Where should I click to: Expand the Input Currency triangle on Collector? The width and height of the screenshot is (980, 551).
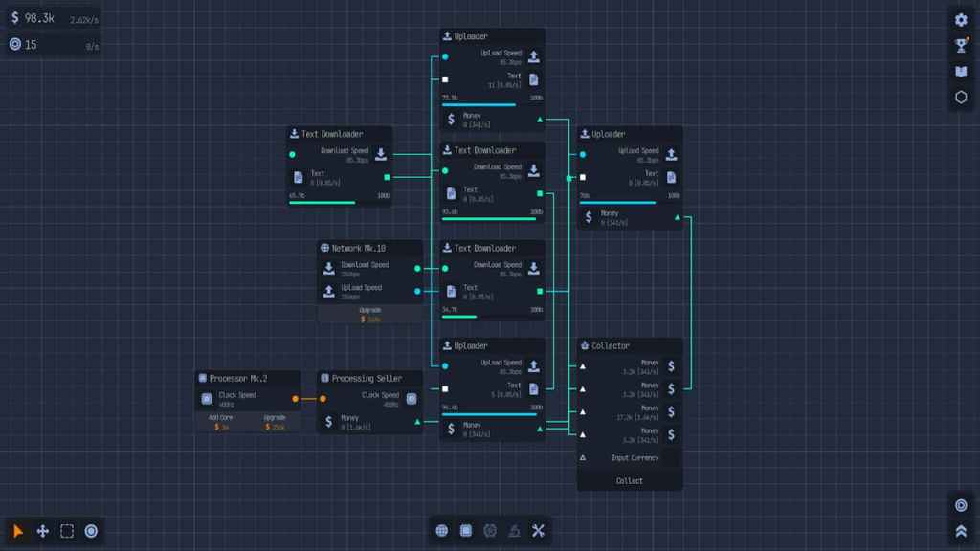coord(582,457)
